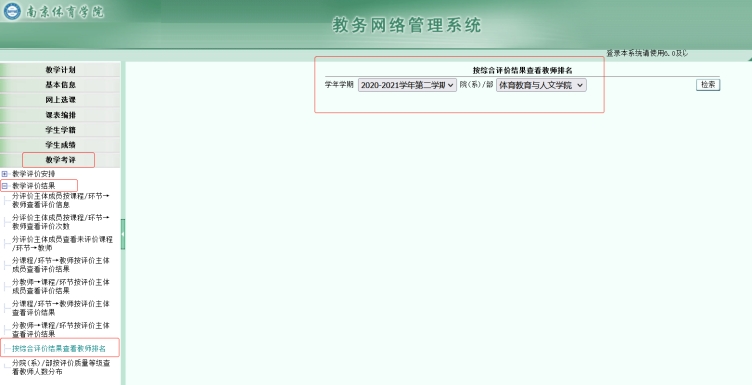The height and width of the screenshot is (385, 752).
Task: Open the 学年学期 semester dropdown
Action: pyautogui.click(x=407, y=85)
